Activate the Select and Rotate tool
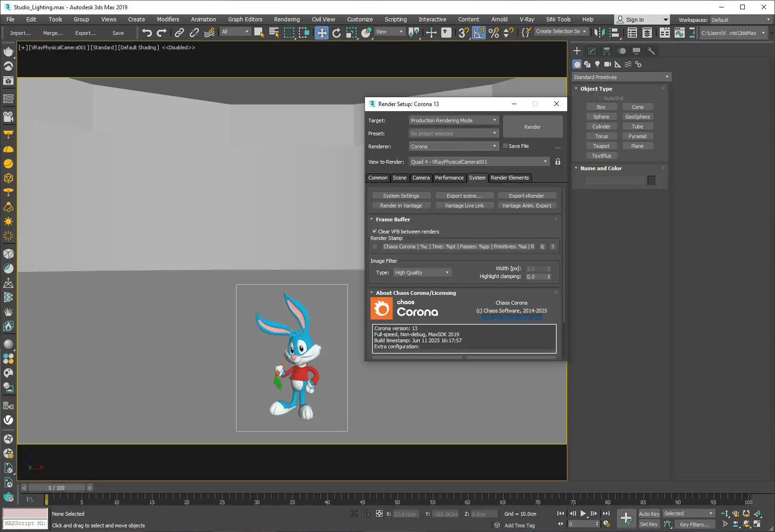 click(x=336, y=33)
